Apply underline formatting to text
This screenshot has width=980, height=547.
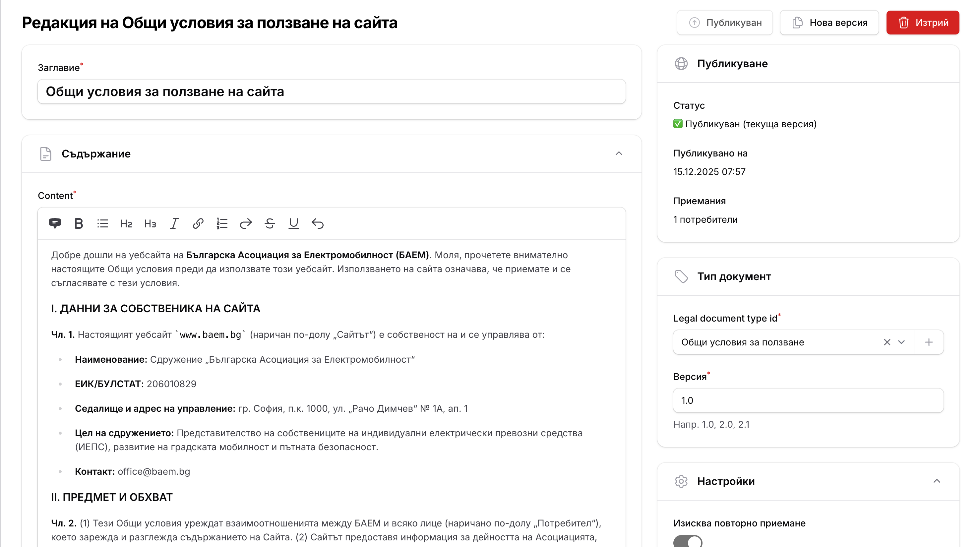(293, 224)
